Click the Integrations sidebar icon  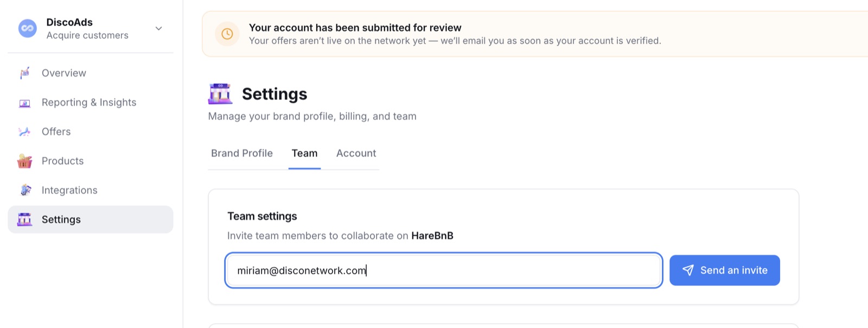[x=25, y=190]
